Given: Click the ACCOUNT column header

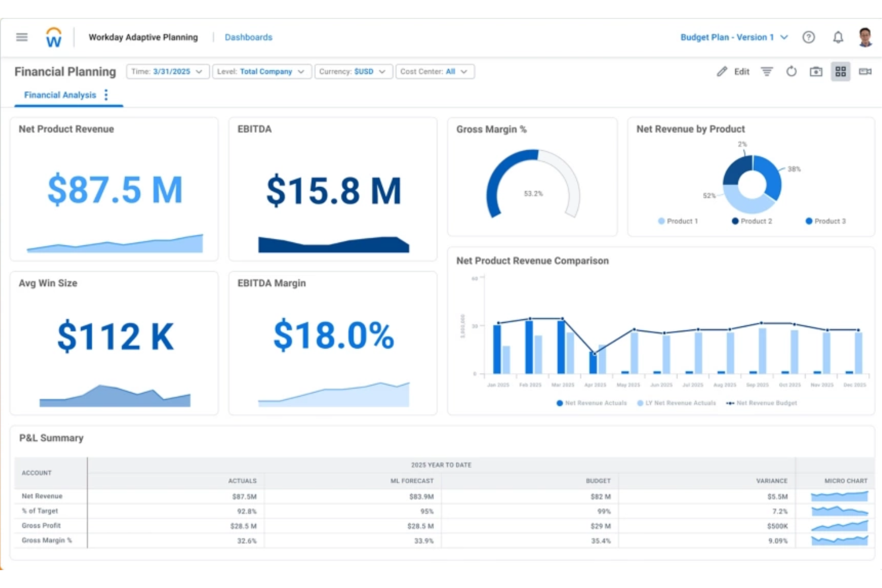Looking at the screenshot, I should (36, 473).
